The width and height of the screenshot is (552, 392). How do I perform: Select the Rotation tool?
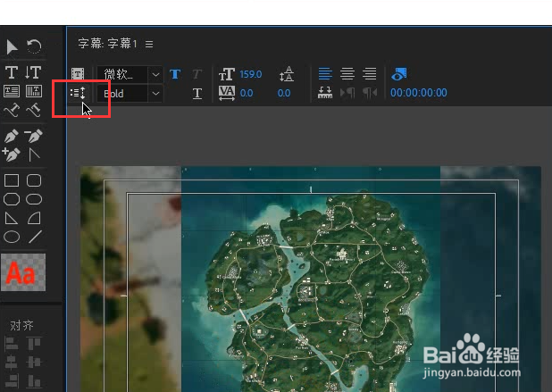point(34,46)
